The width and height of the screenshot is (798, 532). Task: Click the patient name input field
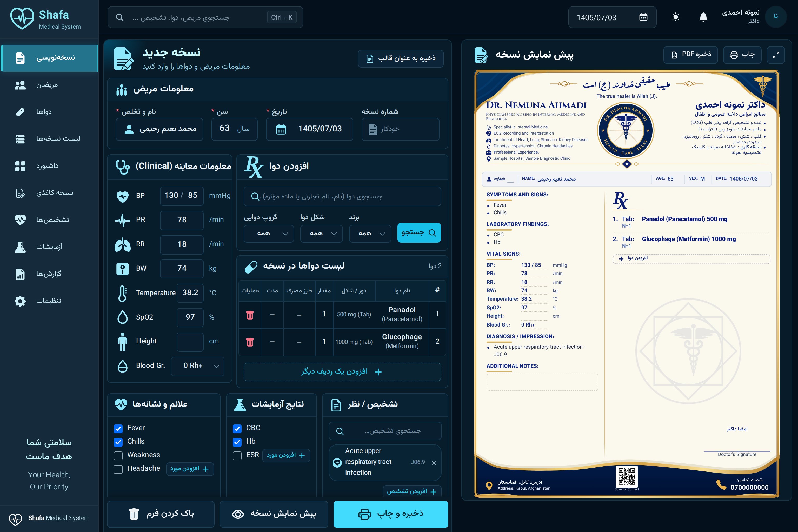point(159,129)
